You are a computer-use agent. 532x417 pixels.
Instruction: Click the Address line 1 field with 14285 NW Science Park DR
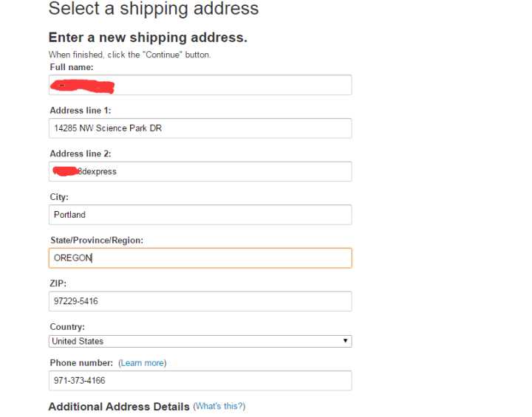(x=199, y=128)
